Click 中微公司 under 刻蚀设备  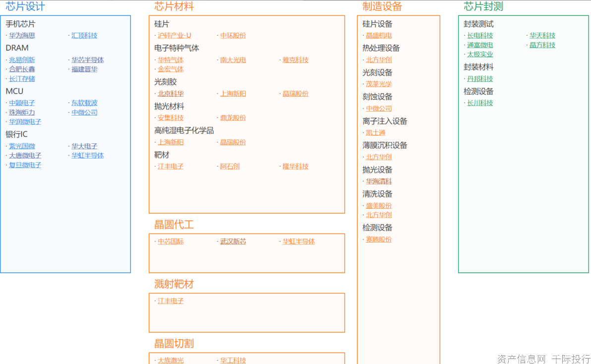click(x=379, y=109)
